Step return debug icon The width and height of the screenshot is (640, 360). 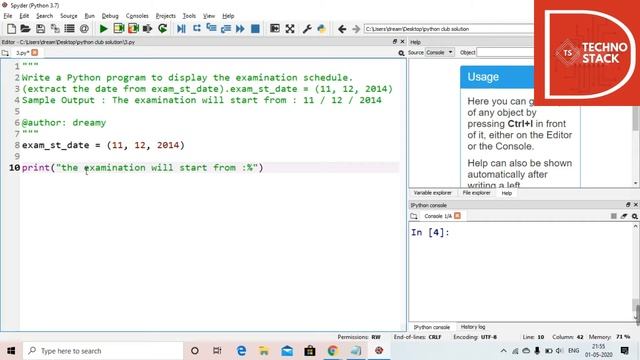coord(226,29)
